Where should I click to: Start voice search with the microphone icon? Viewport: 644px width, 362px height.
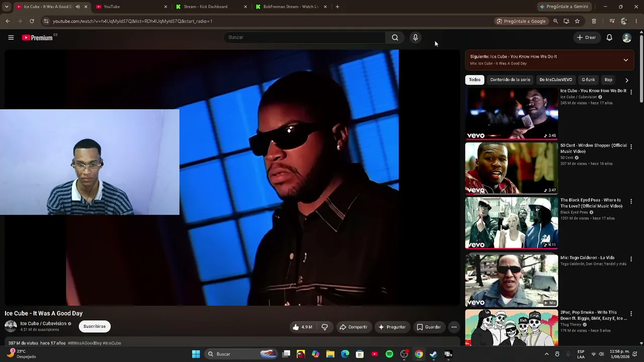tap(415, 37)
